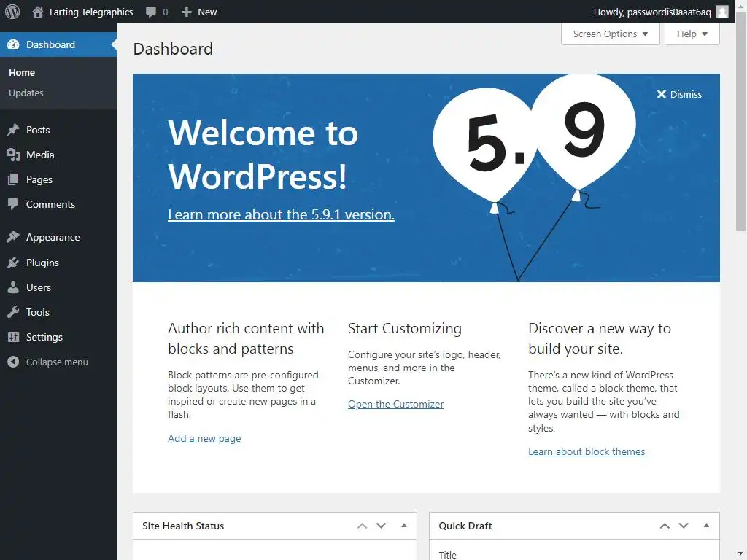The image size is (747, 560).
Task: Open the Pages menu item
Action: (x=39, y=179)
